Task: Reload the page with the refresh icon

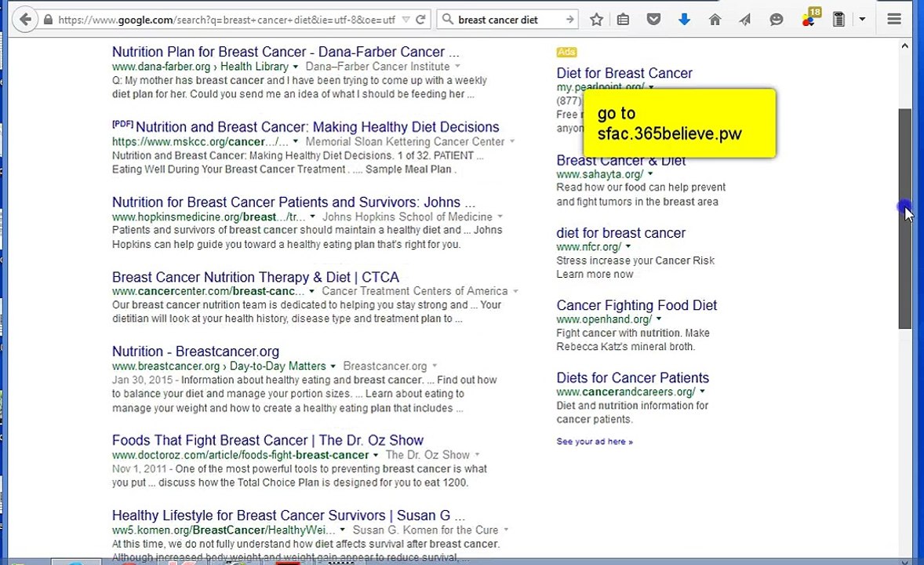Action: [x=420, y=20]
